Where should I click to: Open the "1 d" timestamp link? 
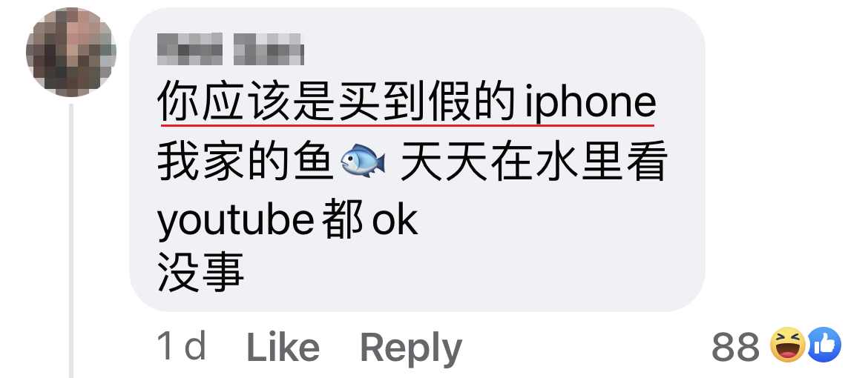(x=182, y=347)
